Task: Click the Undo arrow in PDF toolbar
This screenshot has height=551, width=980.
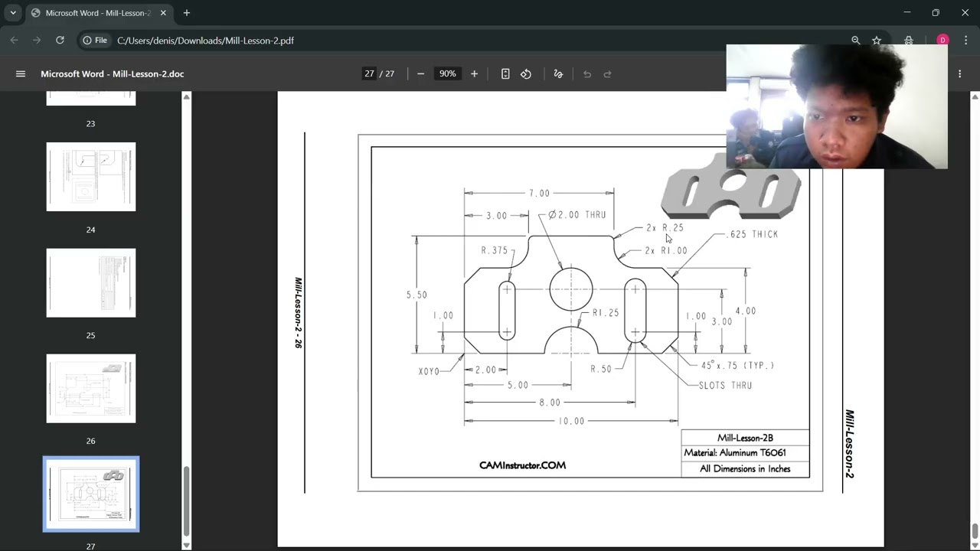Action: tap(587, 74)
